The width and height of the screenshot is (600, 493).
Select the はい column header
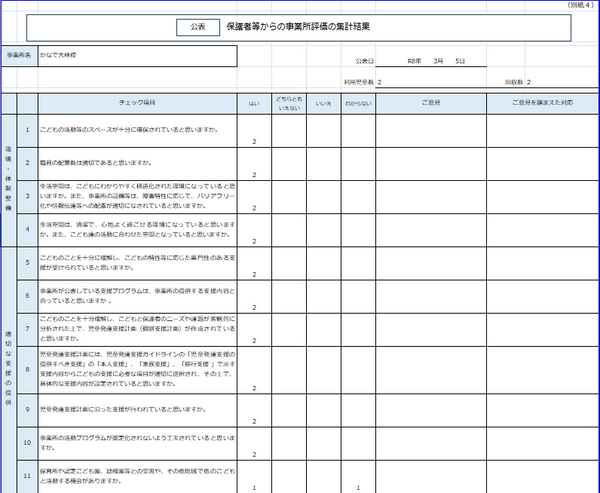click(254, 104)
